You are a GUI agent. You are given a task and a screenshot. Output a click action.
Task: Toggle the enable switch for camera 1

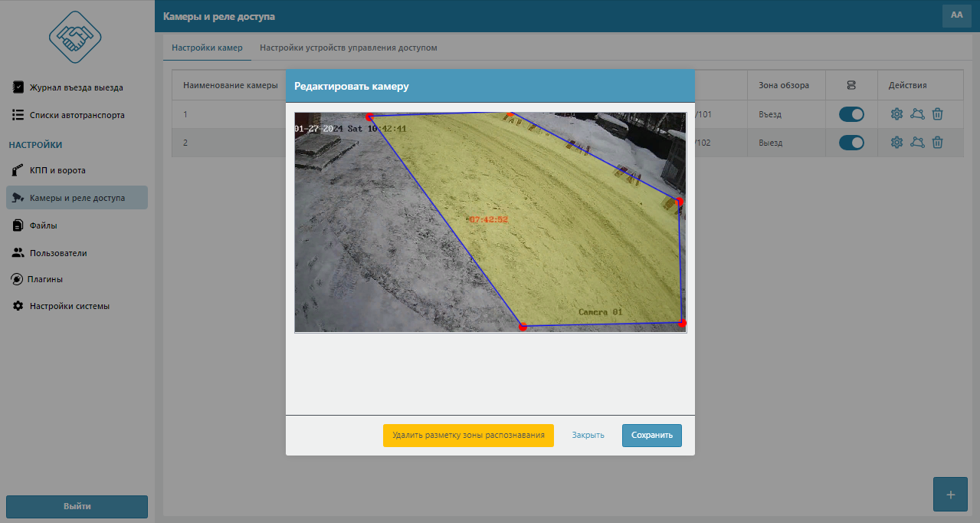(x=851, y=114)
